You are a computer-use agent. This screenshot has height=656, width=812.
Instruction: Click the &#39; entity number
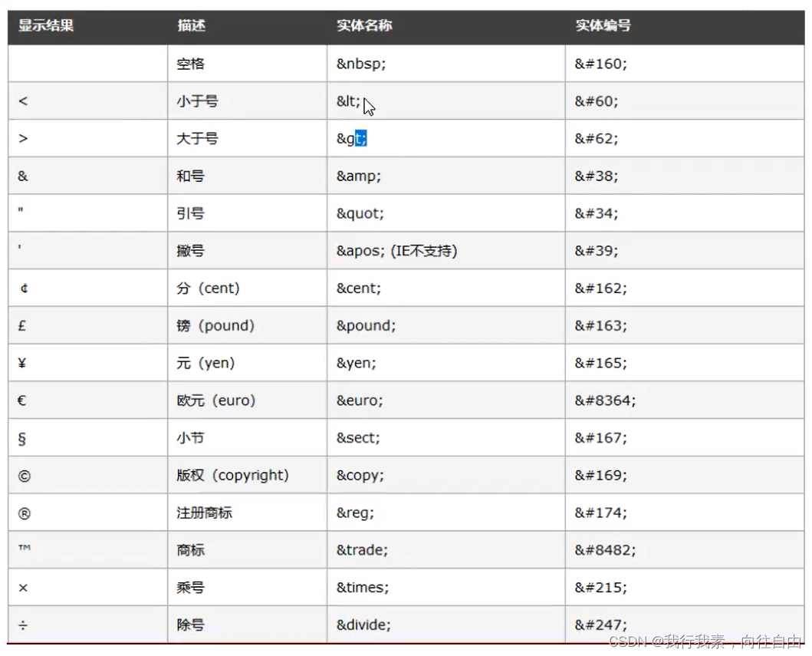coord(596,251)
